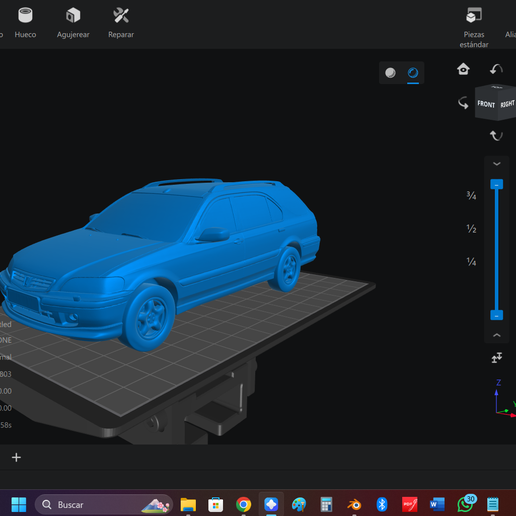Screen dimensions: 516x516
Task: Open File Explorer from taskbar
Action: (x=188, y=504)
